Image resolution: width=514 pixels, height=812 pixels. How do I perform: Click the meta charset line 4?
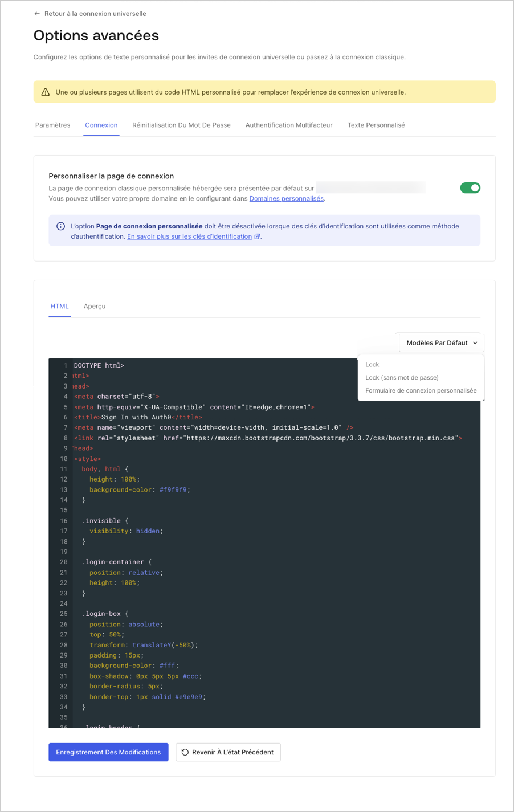pyautogui.click(x=117, y=397)
